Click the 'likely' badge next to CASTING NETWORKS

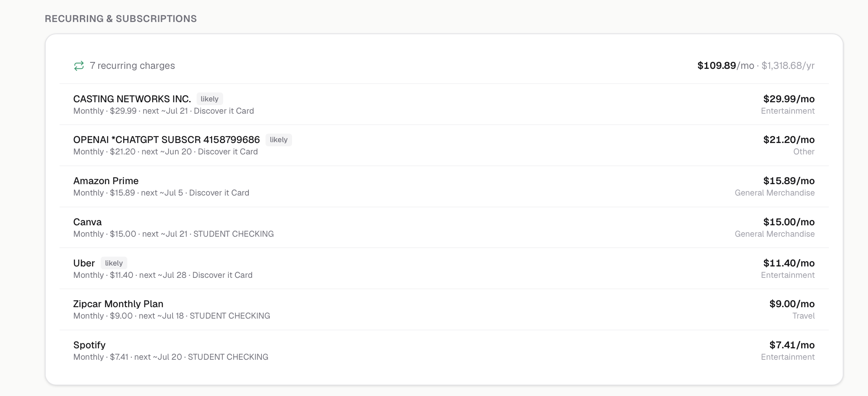coord(210,99)
